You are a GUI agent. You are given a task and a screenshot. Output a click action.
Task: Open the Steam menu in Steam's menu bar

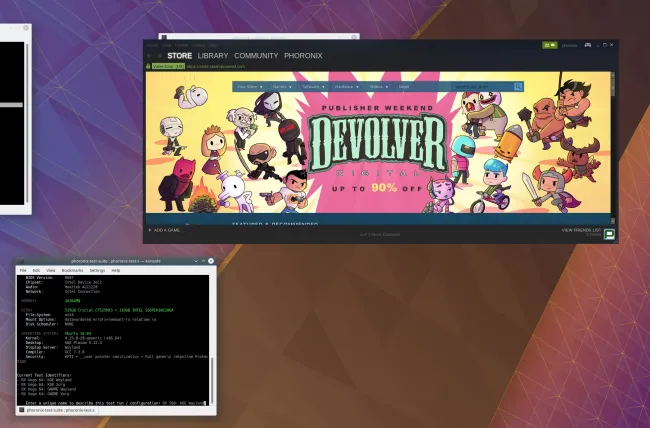[x=152, y=45]
